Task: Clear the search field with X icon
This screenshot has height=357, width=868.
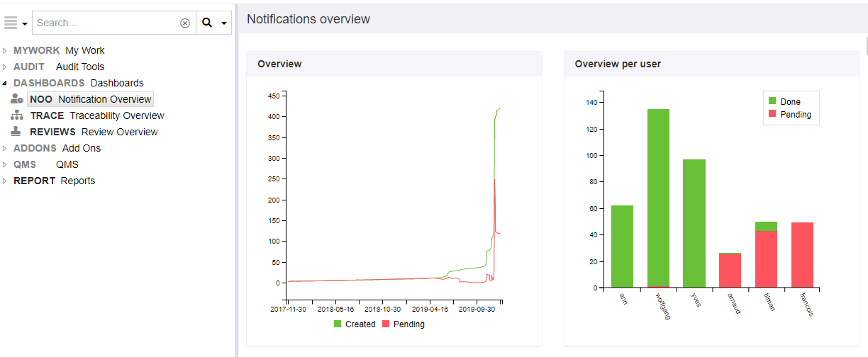Action: 185,23
